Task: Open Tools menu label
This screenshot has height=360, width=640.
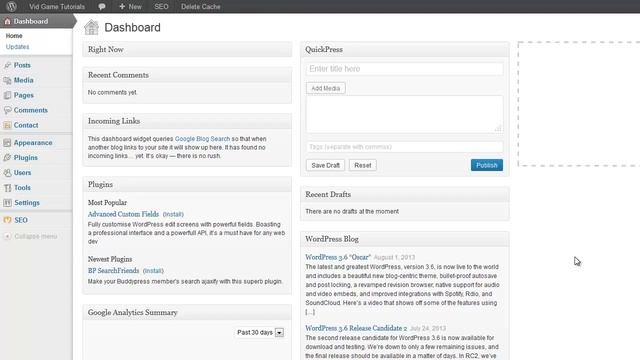Action: click(x=22, y=188)
